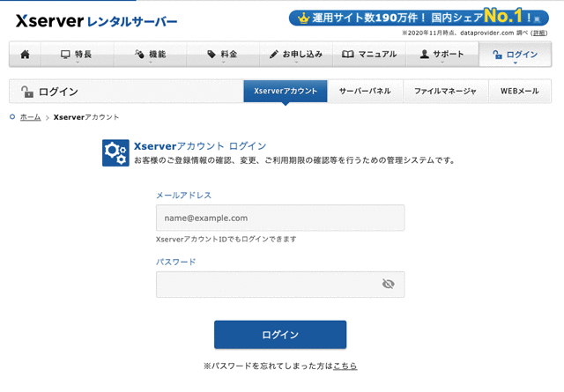Expand the blue arrow under ログイン nav item

[516, 63]
